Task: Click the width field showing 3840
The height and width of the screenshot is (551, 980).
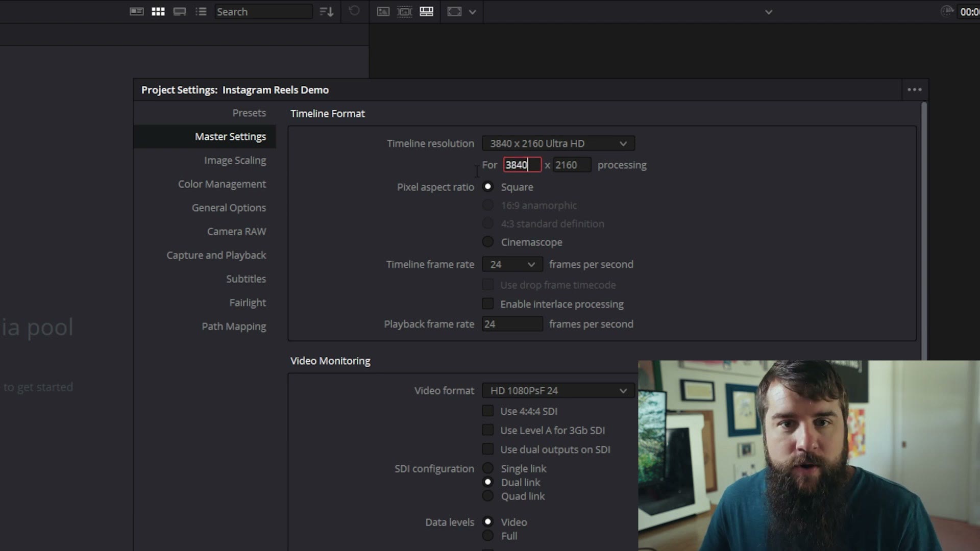Action: [522, 165]
